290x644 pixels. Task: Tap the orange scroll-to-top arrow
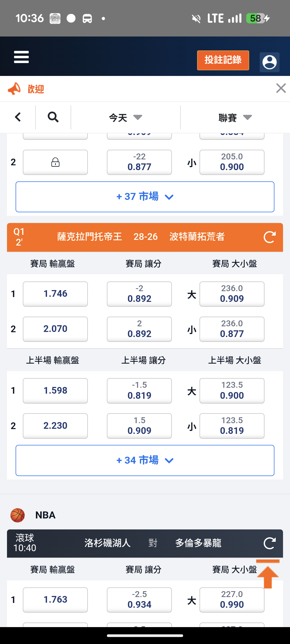pyautogui.click(x=268, y=575)
